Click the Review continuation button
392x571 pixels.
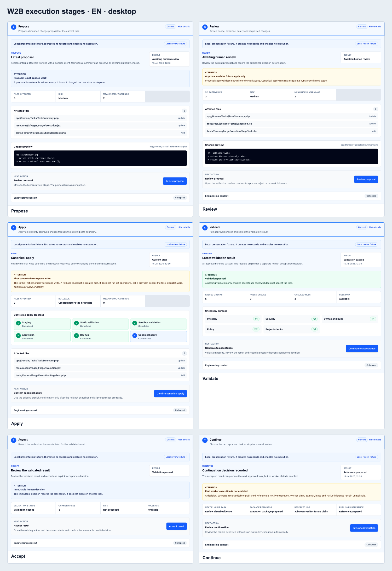pos(364,528)
